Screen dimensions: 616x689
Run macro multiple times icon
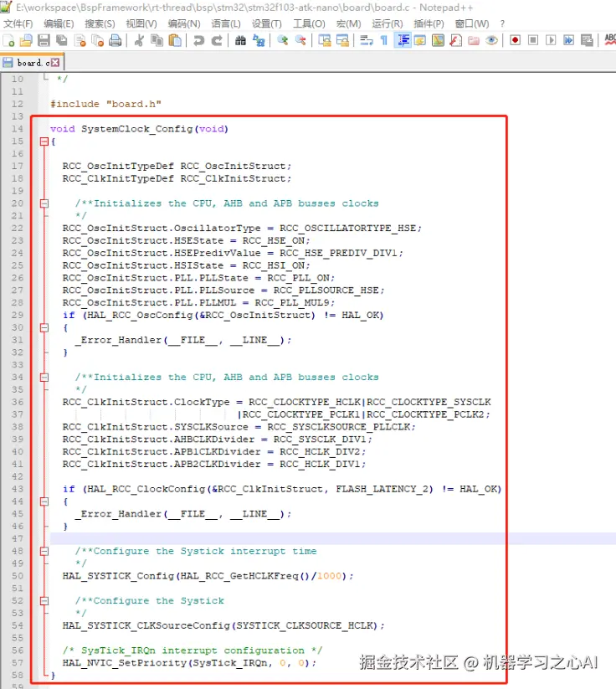(568, 40)
